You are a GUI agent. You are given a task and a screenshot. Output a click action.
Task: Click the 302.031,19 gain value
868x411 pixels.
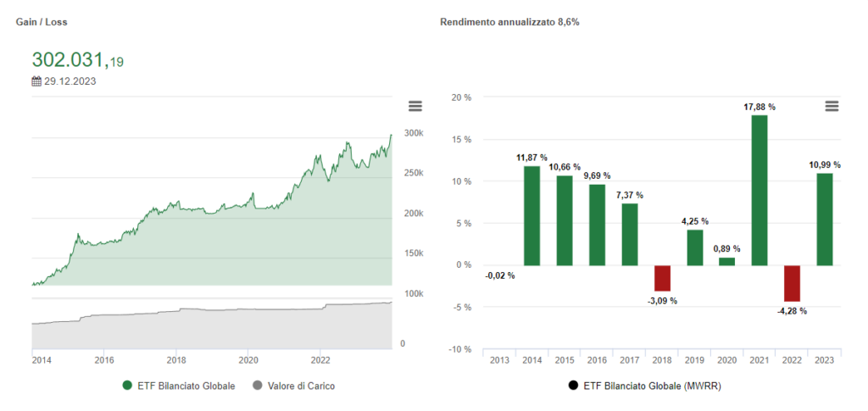point(78,60)
